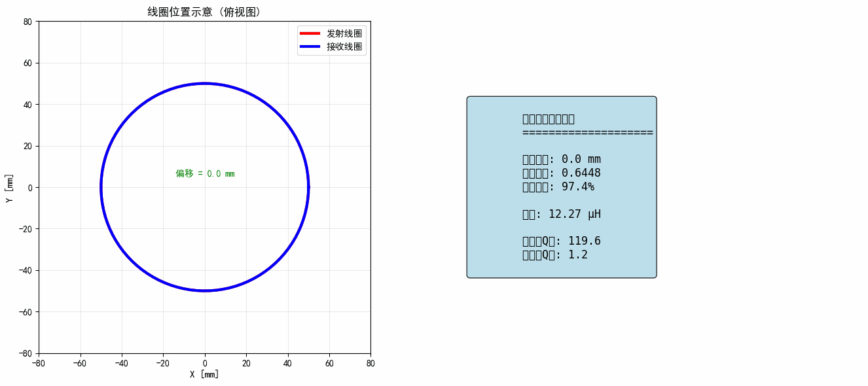This screenshot has width=868, height=386.
Task: Click X-axis tick label −40
Action: coord(122,362)
